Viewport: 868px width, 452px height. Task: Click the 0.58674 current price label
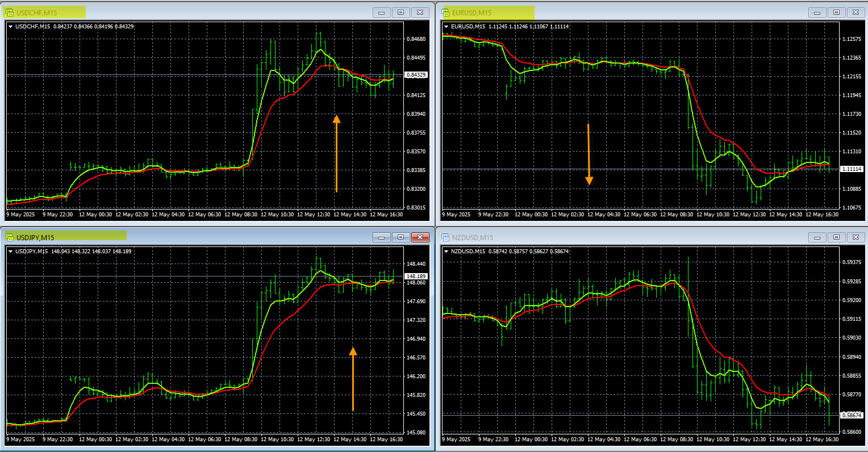tap(851, 415)
